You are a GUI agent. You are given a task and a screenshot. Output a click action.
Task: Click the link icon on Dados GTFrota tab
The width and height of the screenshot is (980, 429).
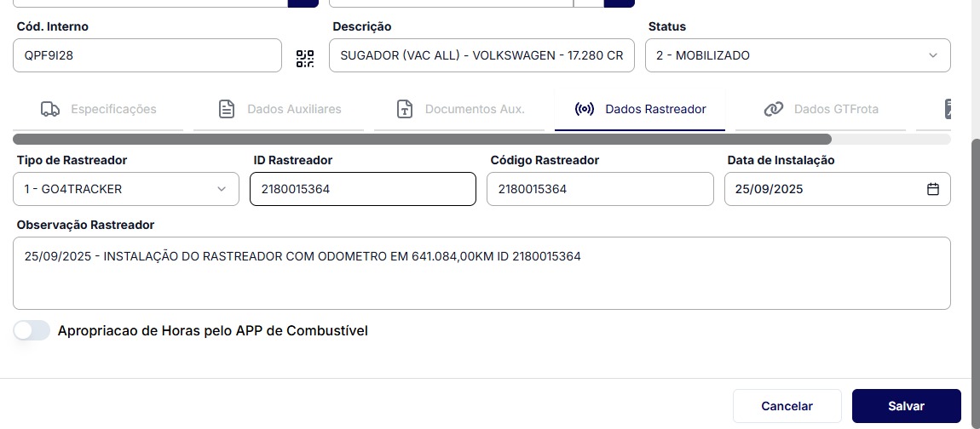click(x=773, y=109)
